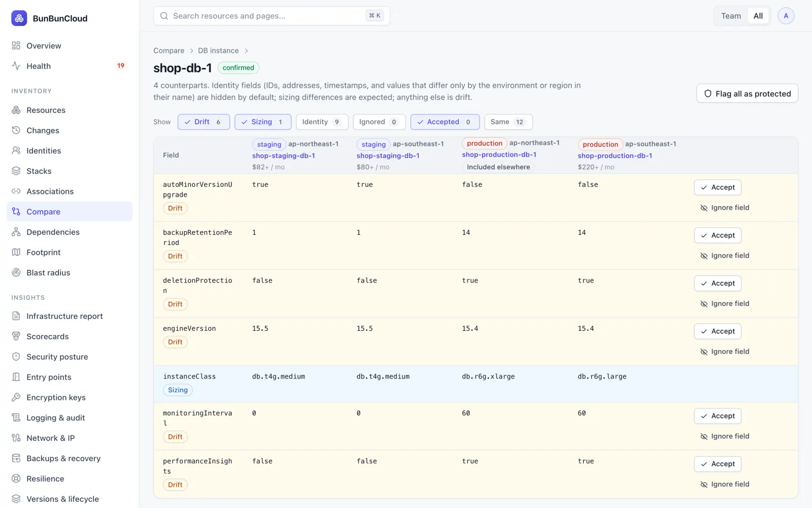Accept the autoMinorVersionUpgrade drift

718,187
